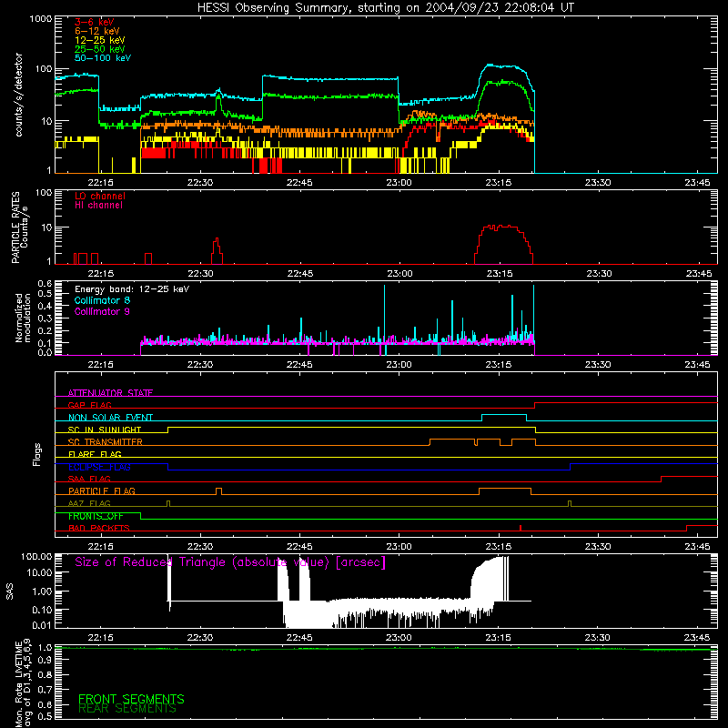
Task: Click the GAP FLAG label
Action: (x=89, y=405)
